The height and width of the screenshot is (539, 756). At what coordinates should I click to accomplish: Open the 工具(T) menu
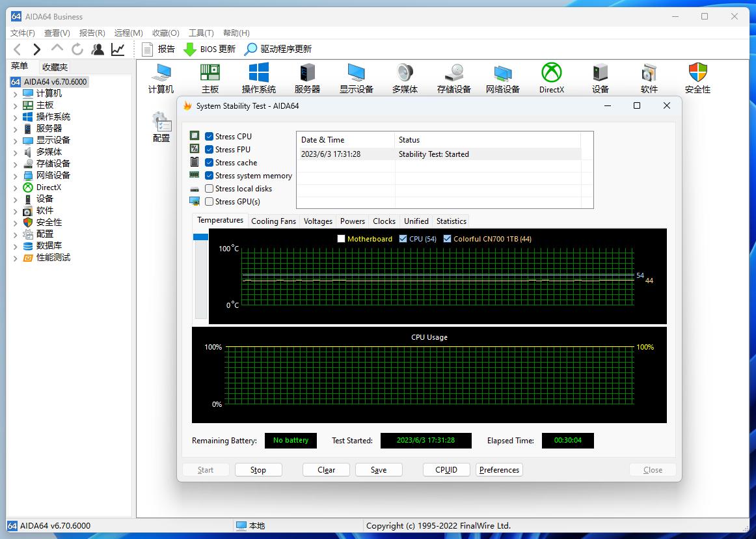[x=201, y=33]
